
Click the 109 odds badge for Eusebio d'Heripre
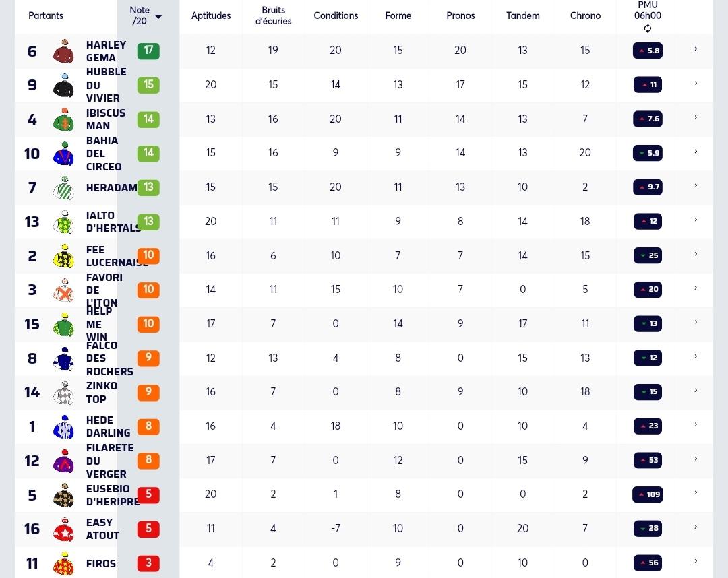[x=648, y=494]
